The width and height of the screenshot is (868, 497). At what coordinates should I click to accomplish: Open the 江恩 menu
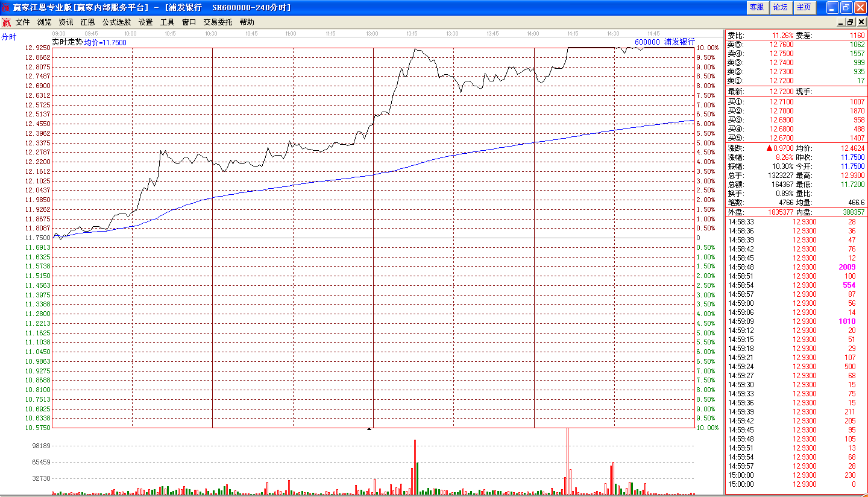[x=87, y=22]
